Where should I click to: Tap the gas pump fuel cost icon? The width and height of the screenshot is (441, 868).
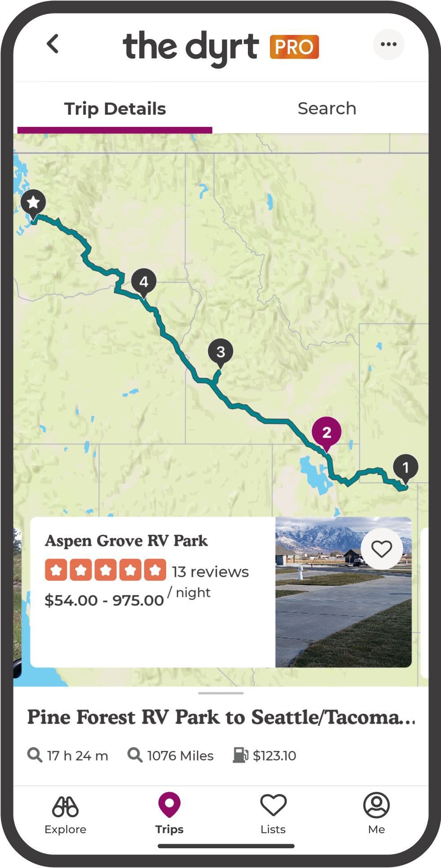pos(240,755)
